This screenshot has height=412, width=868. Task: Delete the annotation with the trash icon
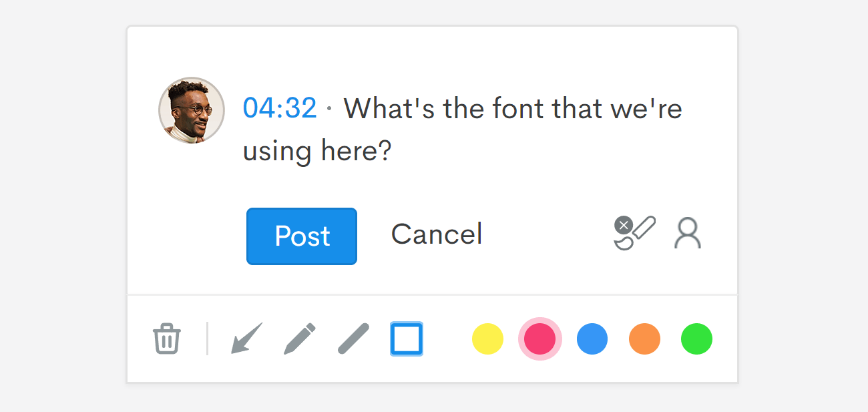tap(166, 339)
